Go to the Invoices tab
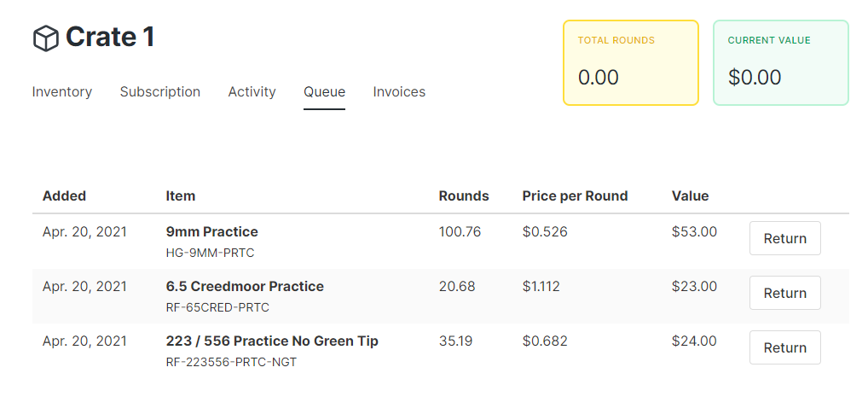The width and height of the screenshot is (868, 414). click(399, 91)
